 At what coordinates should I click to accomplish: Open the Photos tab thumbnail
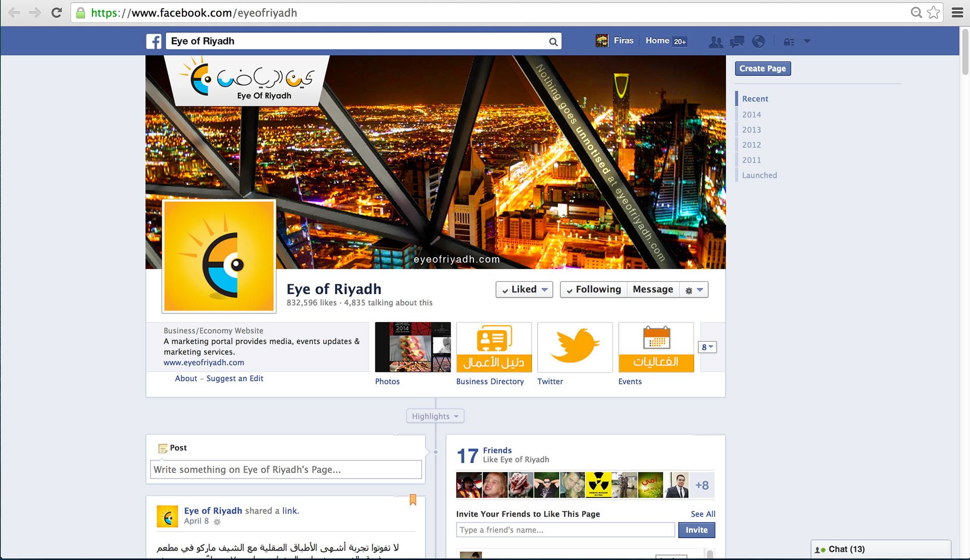click(413, 347)
